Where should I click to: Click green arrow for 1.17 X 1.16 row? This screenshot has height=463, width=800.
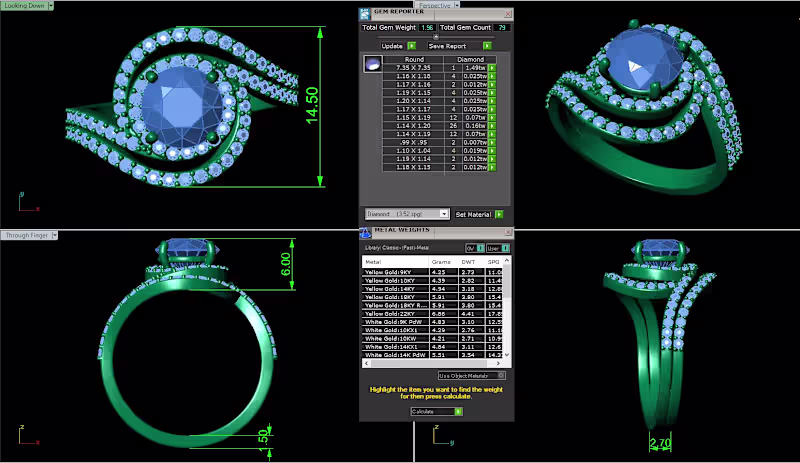coord(492,84)
